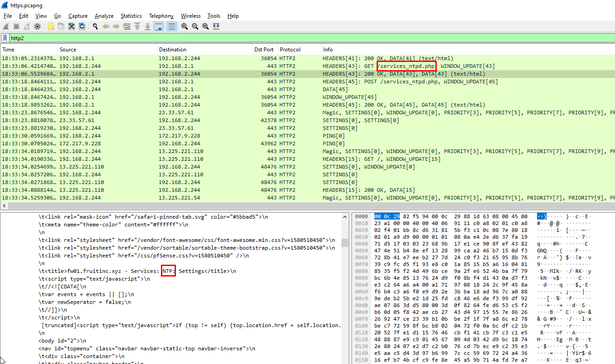This screenshot has height=364, width=615.
Task: Open the Find Packet magnifier tool
Action: [95, 26]
